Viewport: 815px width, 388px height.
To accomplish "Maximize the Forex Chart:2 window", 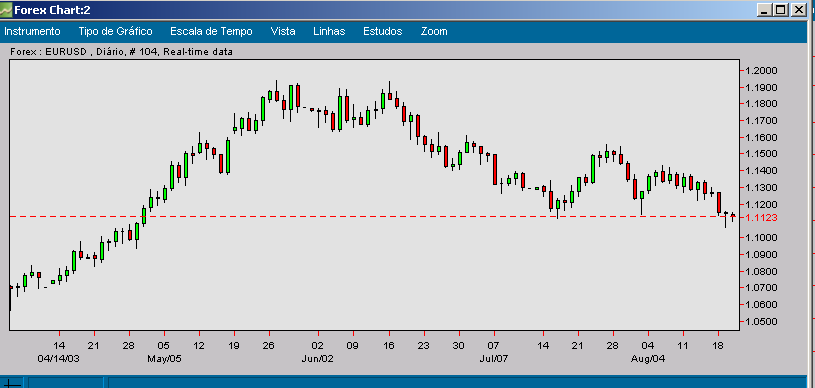I will point(781,9).
